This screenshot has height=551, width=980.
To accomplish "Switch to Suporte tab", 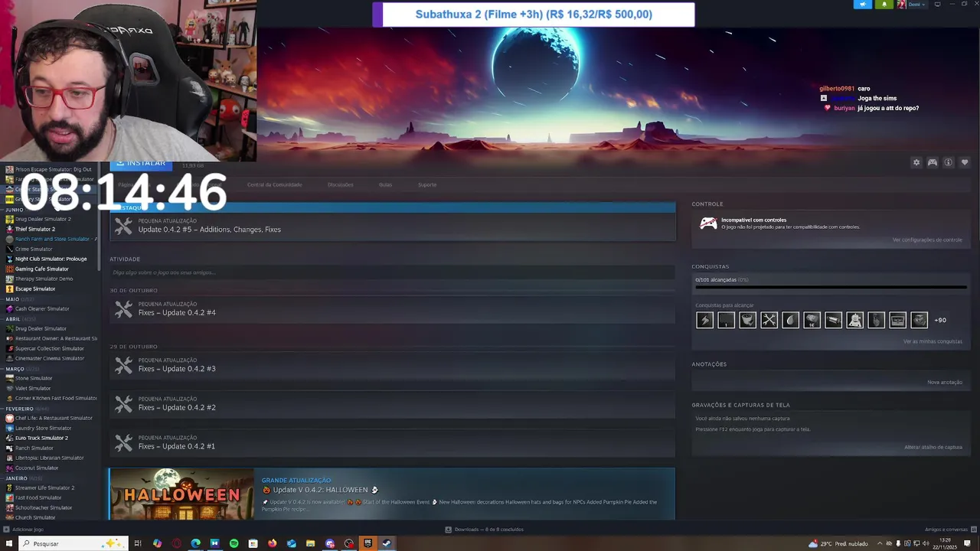I will pos(427,184).
